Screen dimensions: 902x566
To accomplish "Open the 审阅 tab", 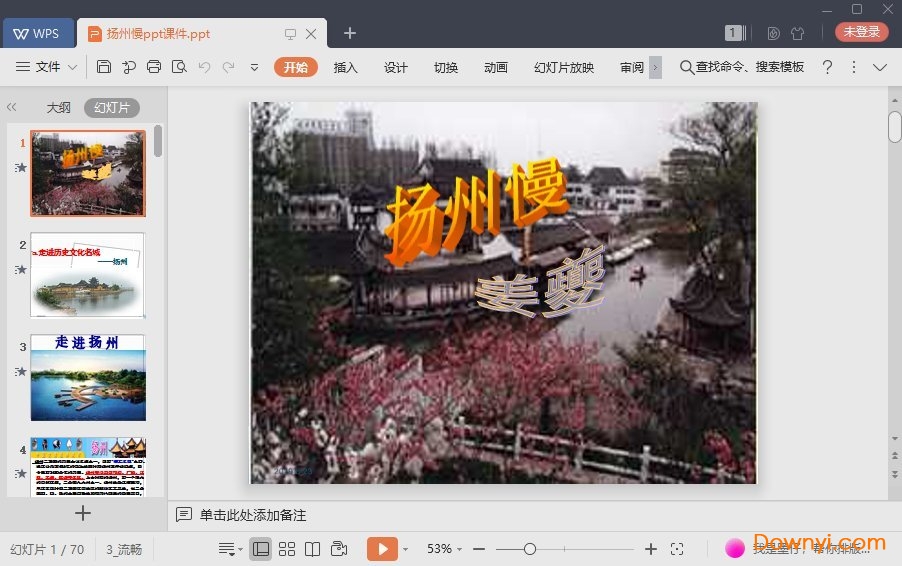I will [632, 67].
